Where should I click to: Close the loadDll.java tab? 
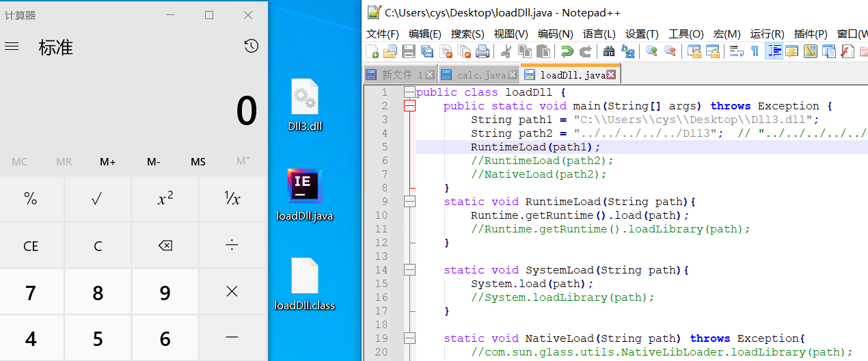coord(611,75)
